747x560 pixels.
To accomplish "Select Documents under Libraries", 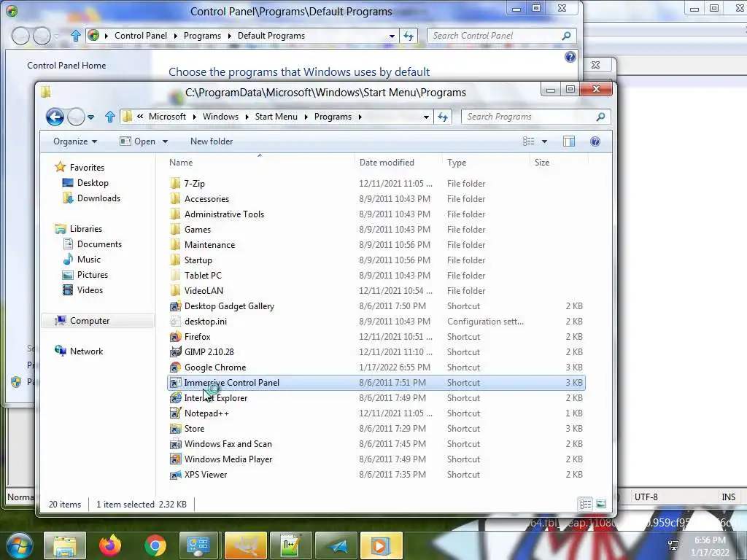I will pyautogui.click(x=99, y=244).
